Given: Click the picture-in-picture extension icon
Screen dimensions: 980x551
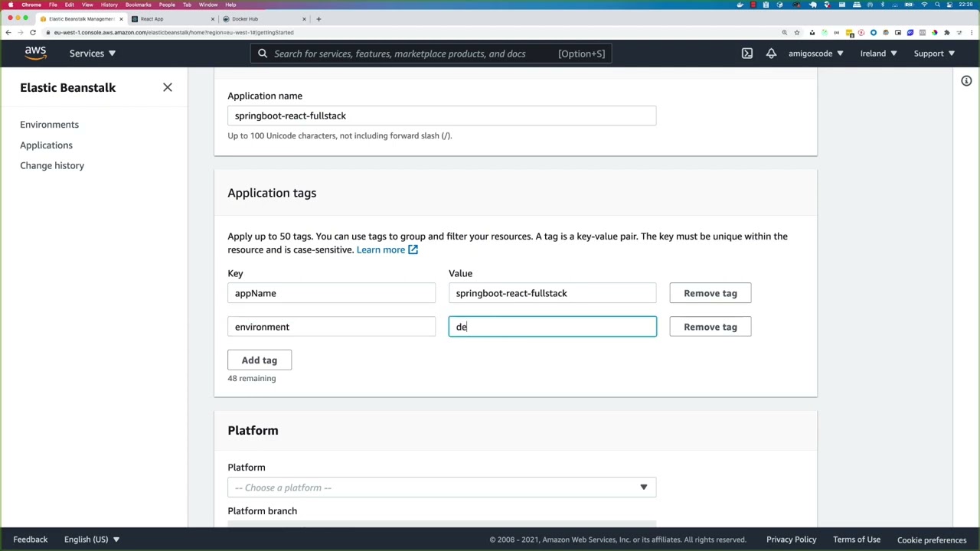Looking at the screenshot, I should point(898,32).
